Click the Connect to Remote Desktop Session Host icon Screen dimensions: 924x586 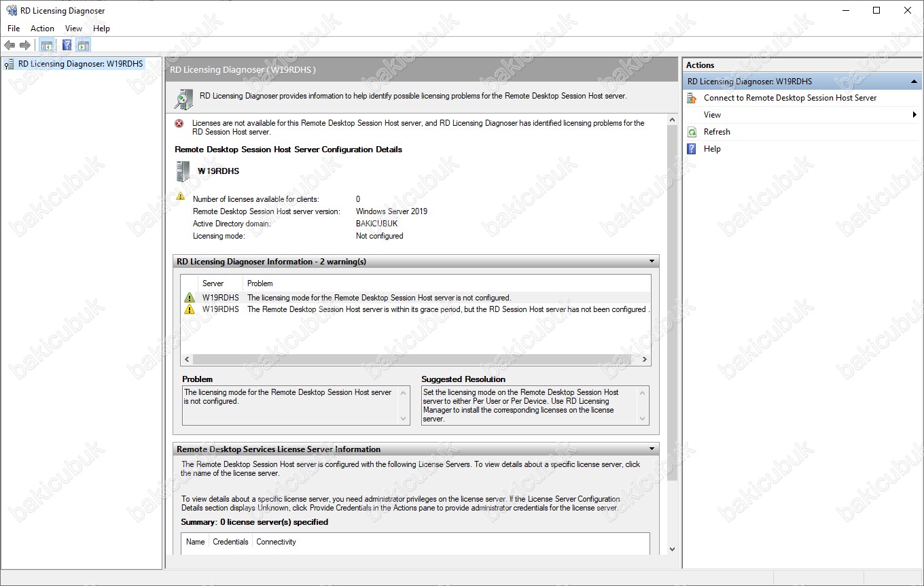point(692,98)
